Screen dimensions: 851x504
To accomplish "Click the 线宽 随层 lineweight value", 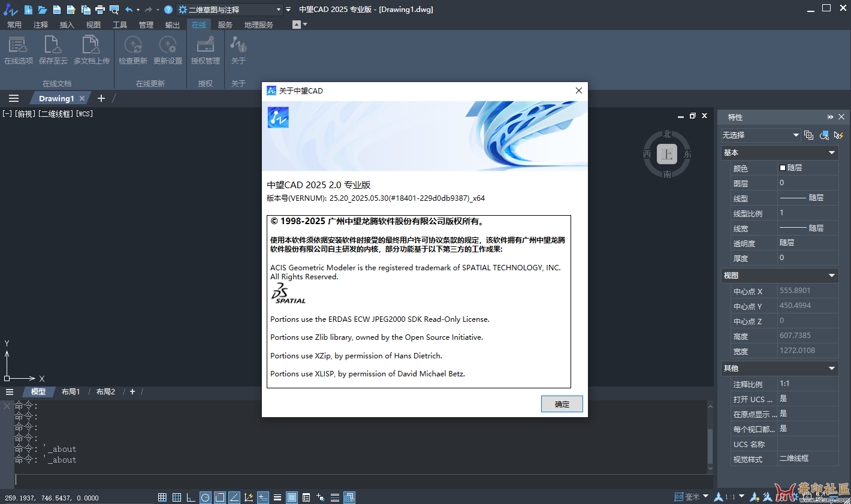I will 808,228.
